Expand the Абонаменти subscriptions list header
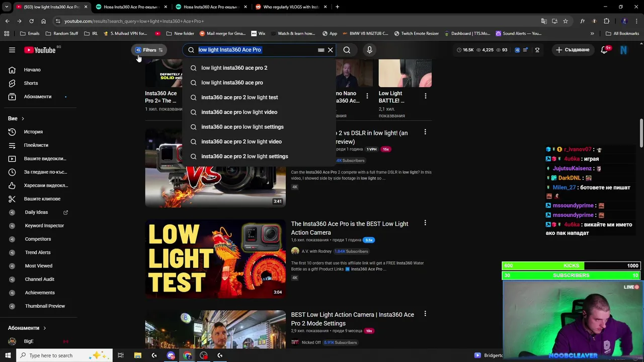This screenshot has width=644, height=362. point(27,328)
